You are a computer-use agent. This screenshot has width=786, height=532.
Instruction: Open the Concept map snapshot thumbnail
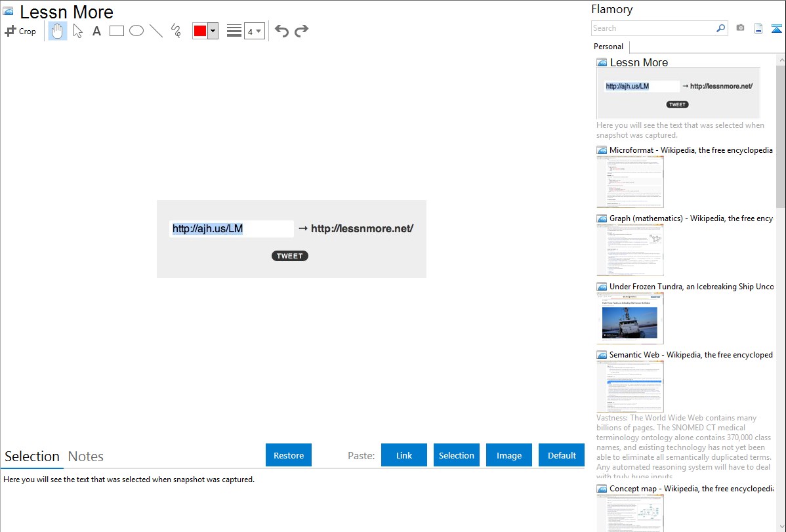[630, 513]
